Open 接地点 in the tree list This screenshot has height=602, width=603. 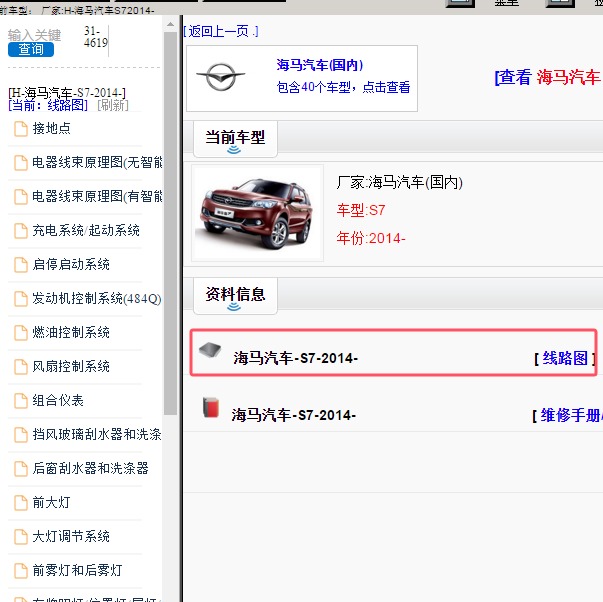52,128
